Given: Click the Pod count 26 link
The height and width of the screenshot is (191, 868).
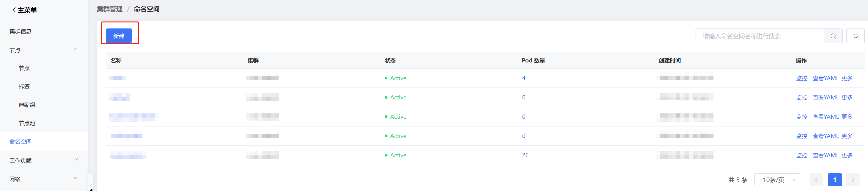Looking at the screenshot, I should (525, 155).
